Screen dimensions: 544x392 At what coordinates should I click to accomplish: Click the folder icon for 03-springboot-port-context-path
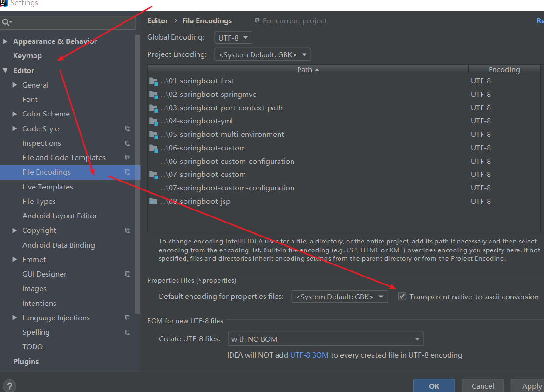pos(153,108)
